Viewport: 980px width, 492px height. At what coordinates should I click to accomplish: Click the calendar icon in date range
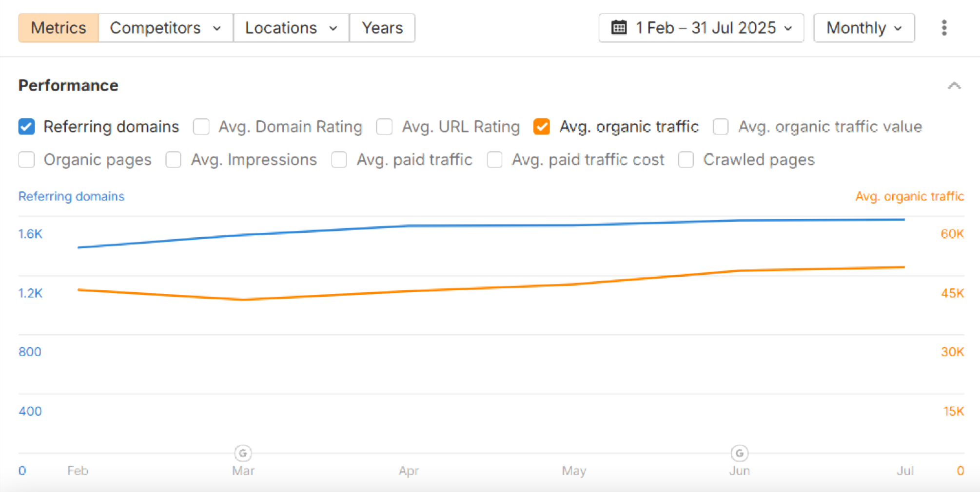pyautogui.click(x=619, y=28)
